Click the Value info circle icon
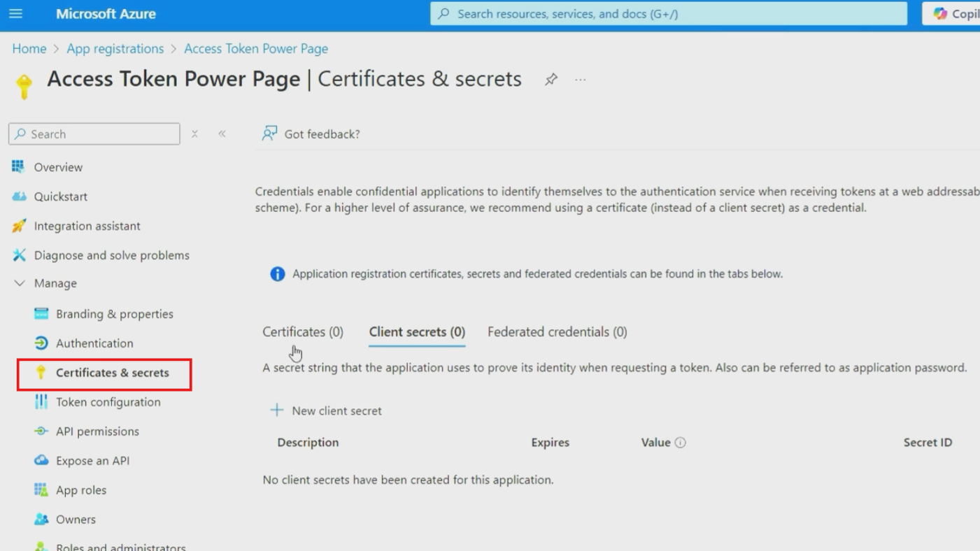Image resolution: width=980 pixels, height=551 pixels. coord(680,443)
